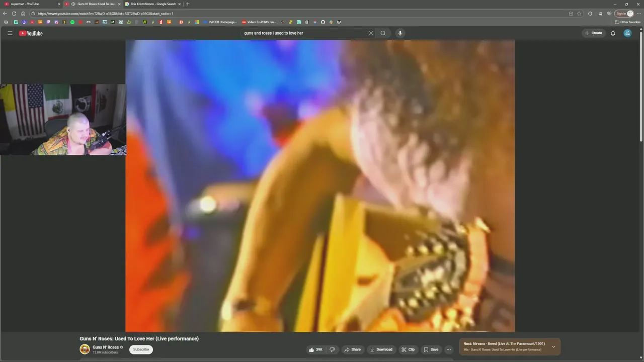The width and height of the screenshot is (644, 362).
Task: Open the YouTube account avatar menu
Action: pos(627,33)
